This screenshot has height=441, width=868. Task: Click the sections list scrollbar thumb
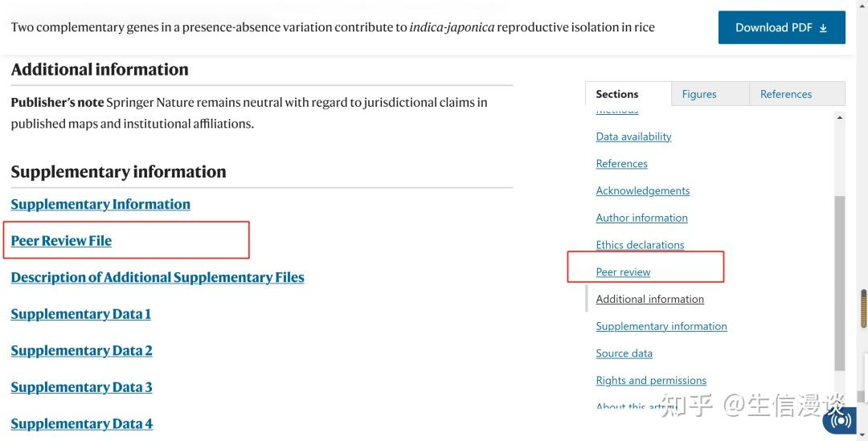pos(840,281)
